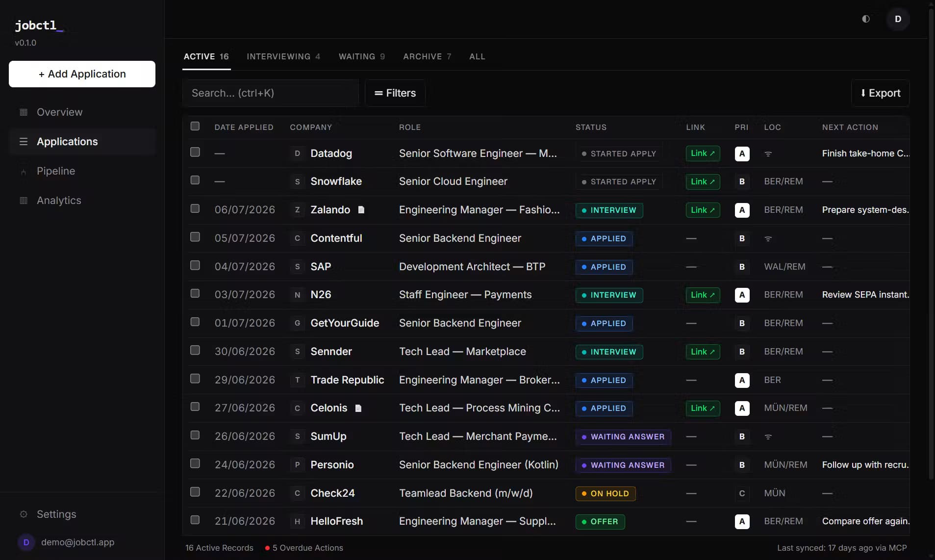The height and width of the screenshot is (560, 935).
Task: Click the Settings gear icon
Action: 24,514
